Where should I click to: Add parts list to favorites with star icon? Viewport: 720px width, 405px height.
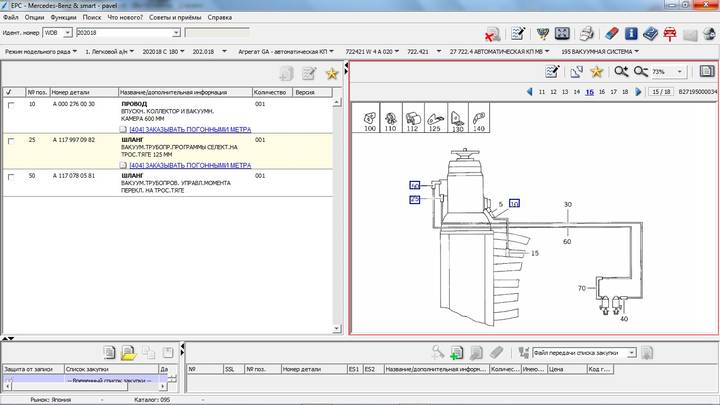(332, 73)
